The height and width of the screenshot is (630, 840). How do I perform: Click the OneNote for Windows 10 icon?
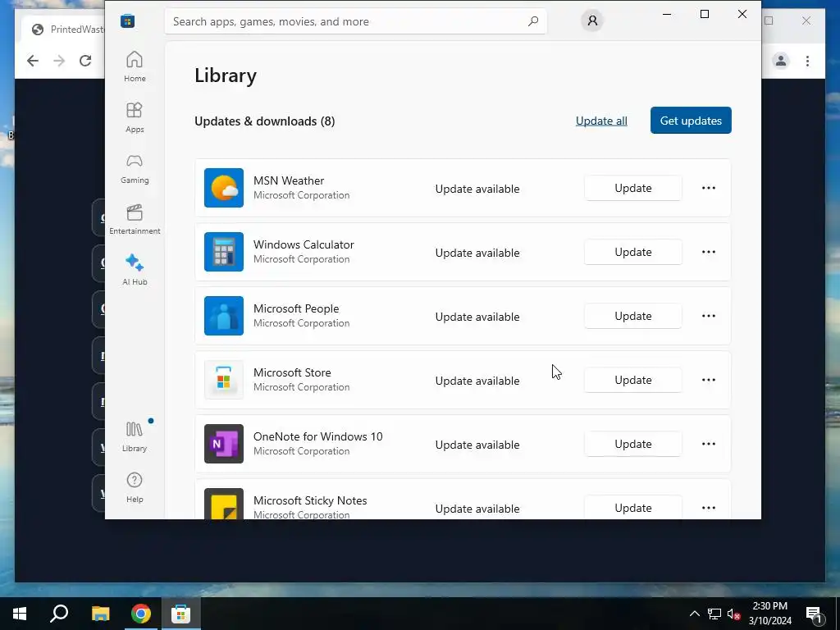pos(224,444)
